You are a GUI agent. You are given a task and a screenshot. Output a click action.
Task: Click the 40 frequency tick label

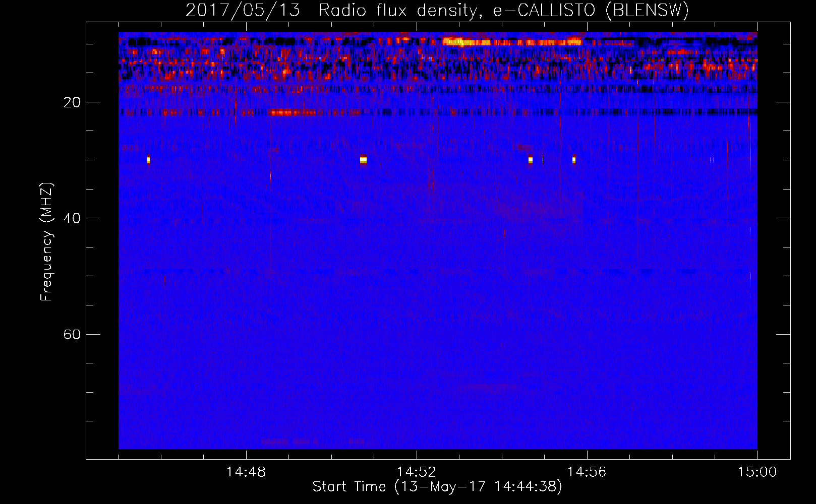[x=72, y=218]
